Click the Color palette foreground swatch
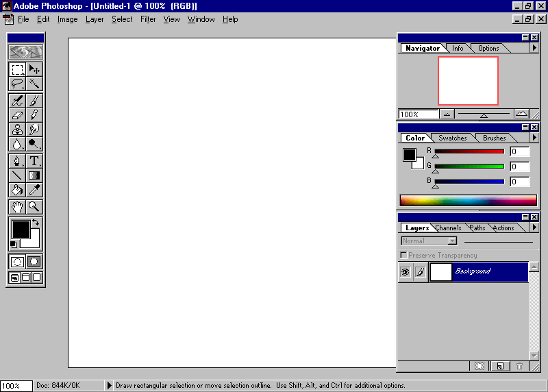The height and width of the screenshot is (392, 548). coord(409,155)
